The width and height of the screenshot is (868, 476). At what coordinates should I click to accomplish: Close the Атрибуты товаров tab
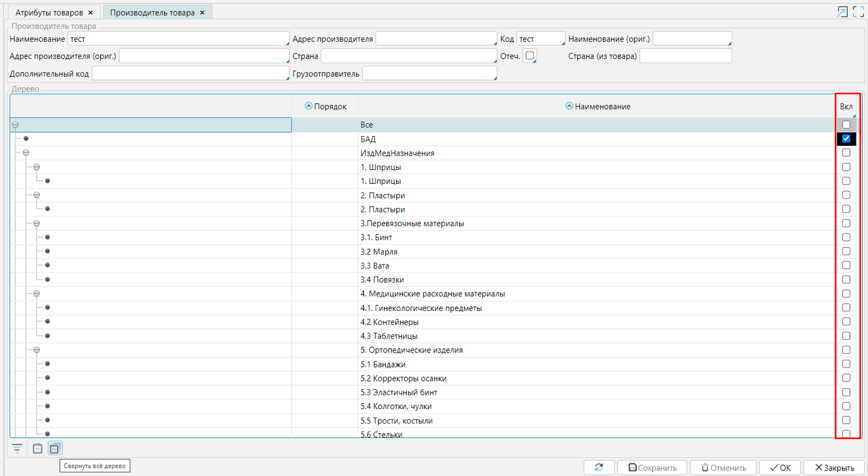tap(90, 13)
